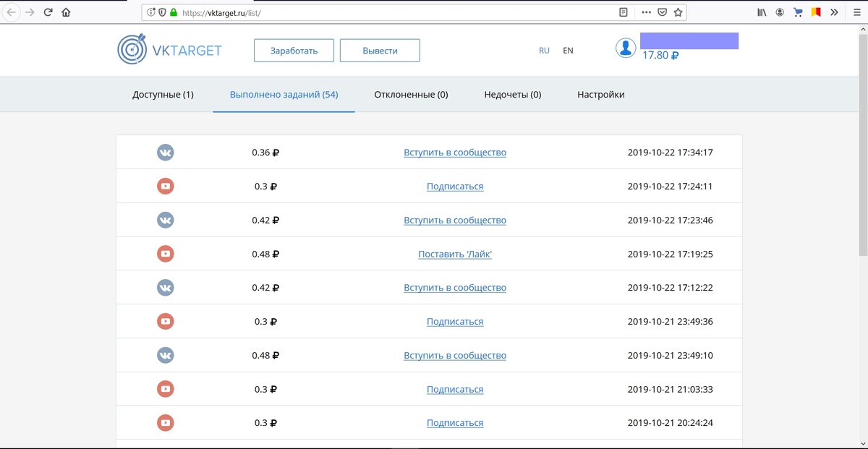This screenshot has height=449, width=868.
Task: Open the Доступные (1) tab
Action: [x=163, y=95]
